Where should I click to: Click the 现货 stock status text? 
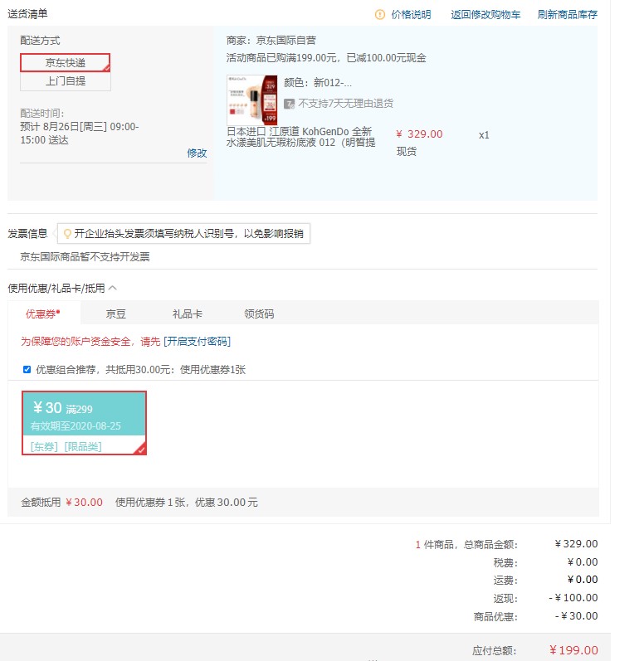pyautogui.click(x=406, y=151)
